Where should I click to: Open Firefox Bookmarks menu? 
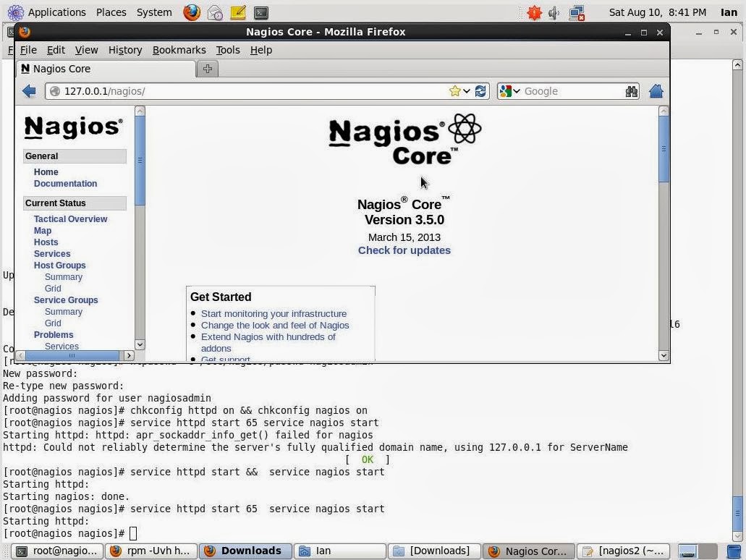[179, 50]
